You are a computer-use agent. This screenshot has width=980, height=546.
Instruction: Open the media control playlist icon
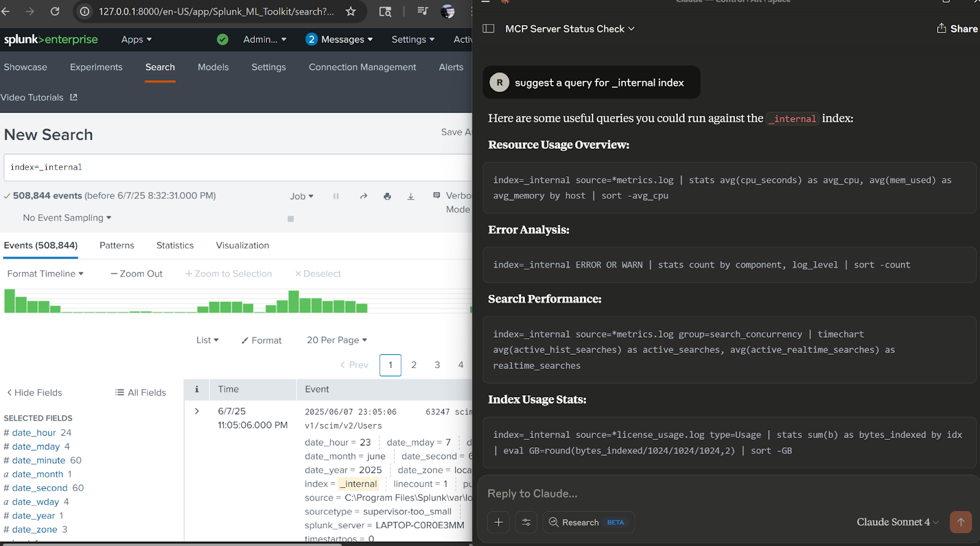coord(422,11)
